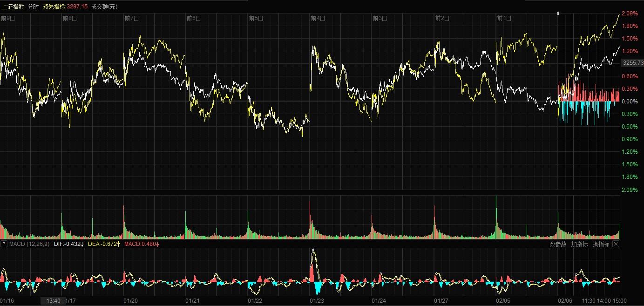
Task: Select the 前8日 day label
Action: 70,19
